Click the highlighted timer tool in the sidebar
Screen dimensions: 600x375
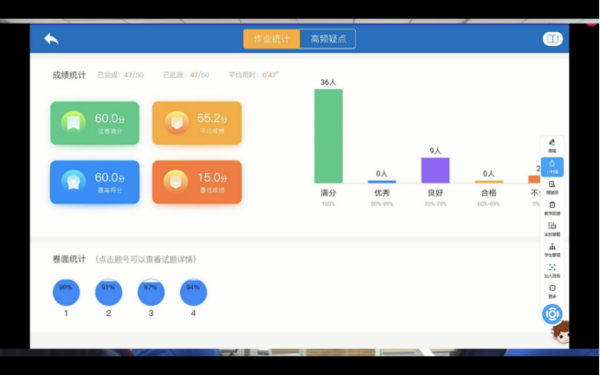[x=552, y=167]
